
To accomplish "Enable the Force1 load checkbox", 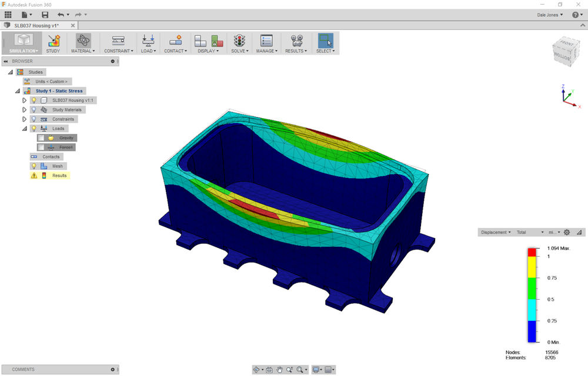I will (x=41, y=147).
